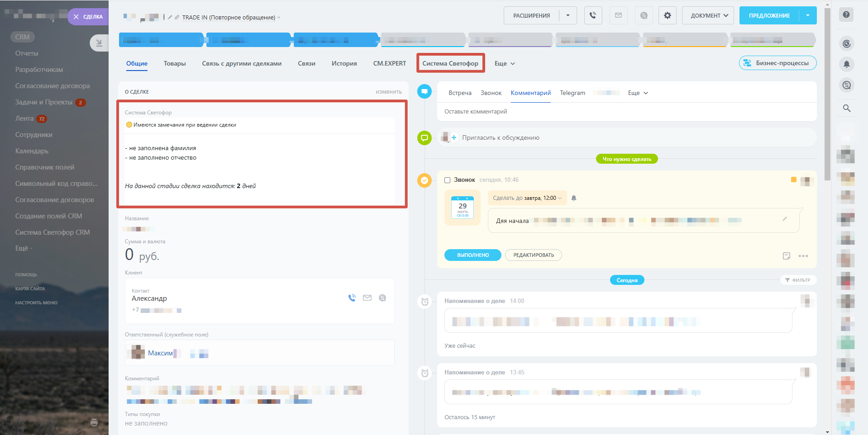868x435 pixels.
Task: Click the plus icon beside Пригласить к обсуждению
Action: point(454,137)
